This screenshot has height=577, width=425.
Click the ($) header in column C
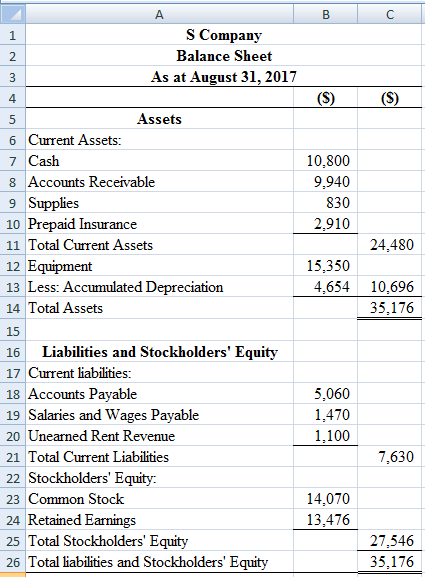(x=390, y=98)
